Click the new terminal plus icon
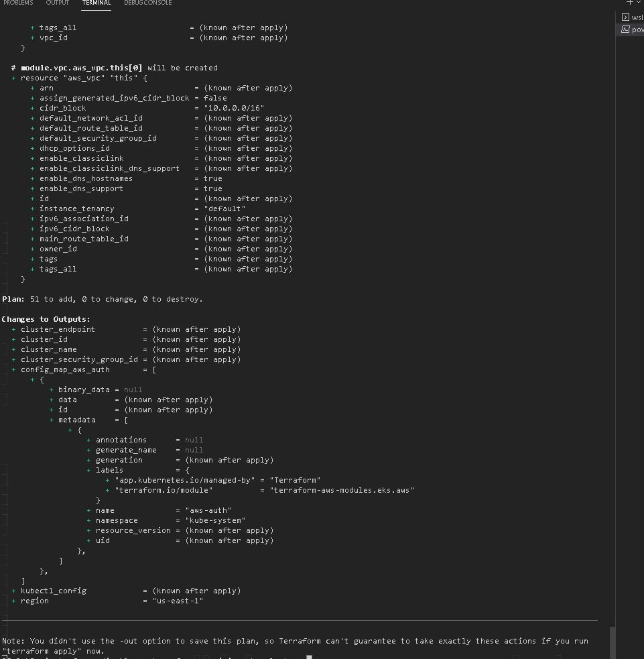Screen dimensions: 644x659 click(x=629, y=3)
